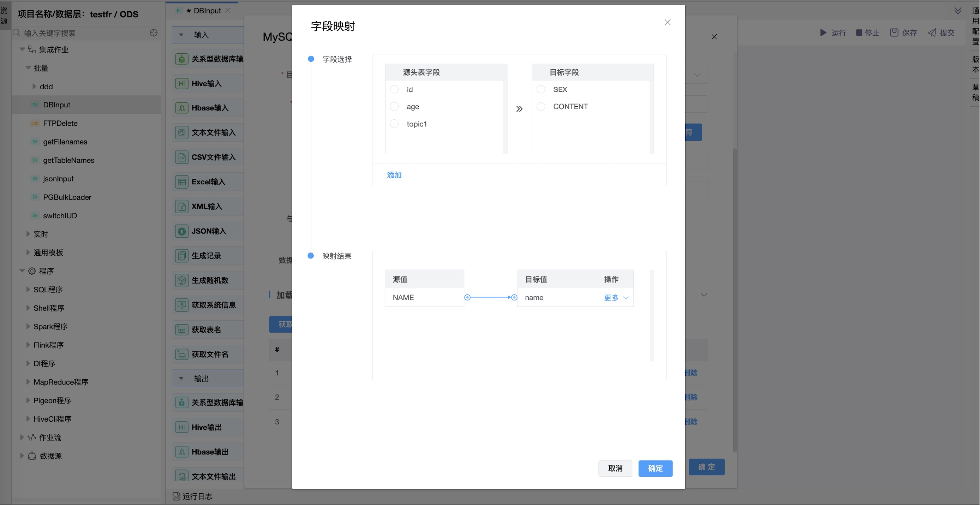Click the add-target icon beside the search box

[x=153, y=33]
